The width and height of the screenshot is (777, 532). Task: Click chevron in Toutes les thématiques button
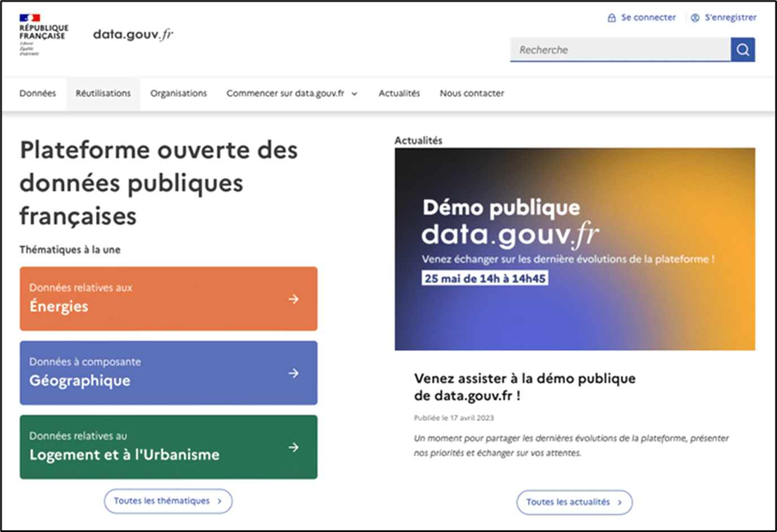tap(220, 501)
